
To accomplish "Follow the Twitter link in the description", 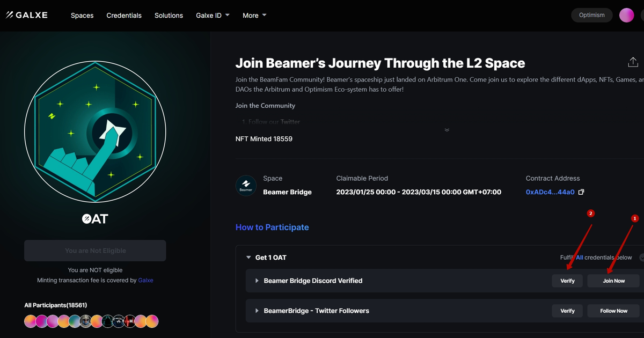I will pyautogui.click(x=290, y=122).
